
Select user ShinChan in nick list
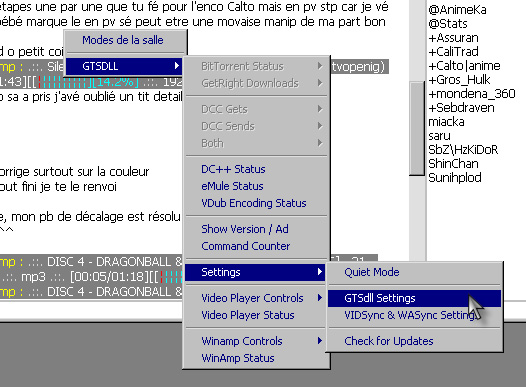(x=453, y=164)
